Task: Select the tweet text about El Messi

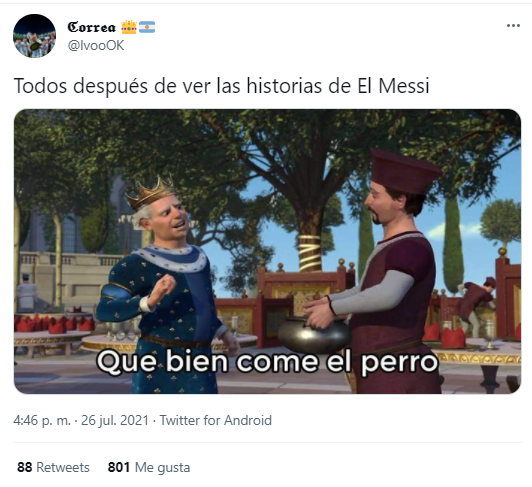Action: (x=222, y=86)
